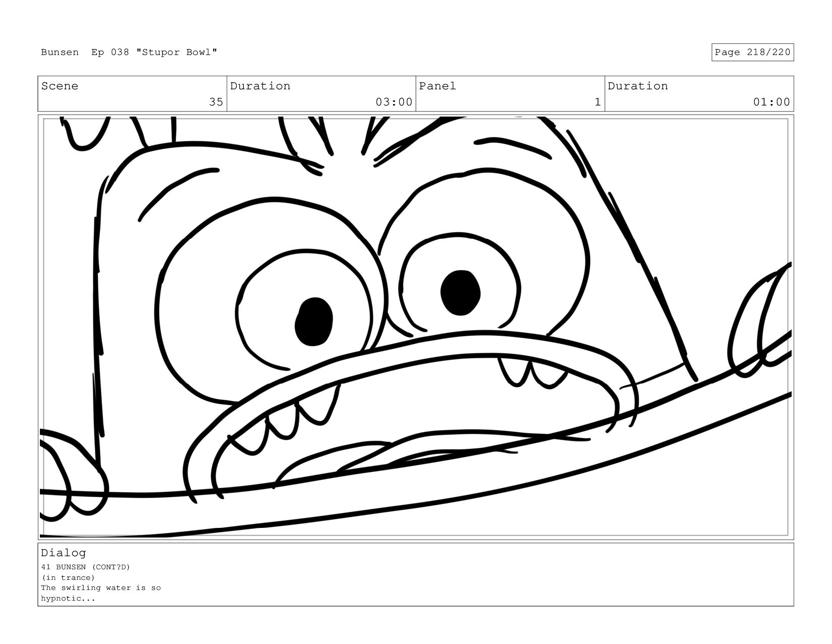Click the word 'hypnotic...' in the dialog

68,599
